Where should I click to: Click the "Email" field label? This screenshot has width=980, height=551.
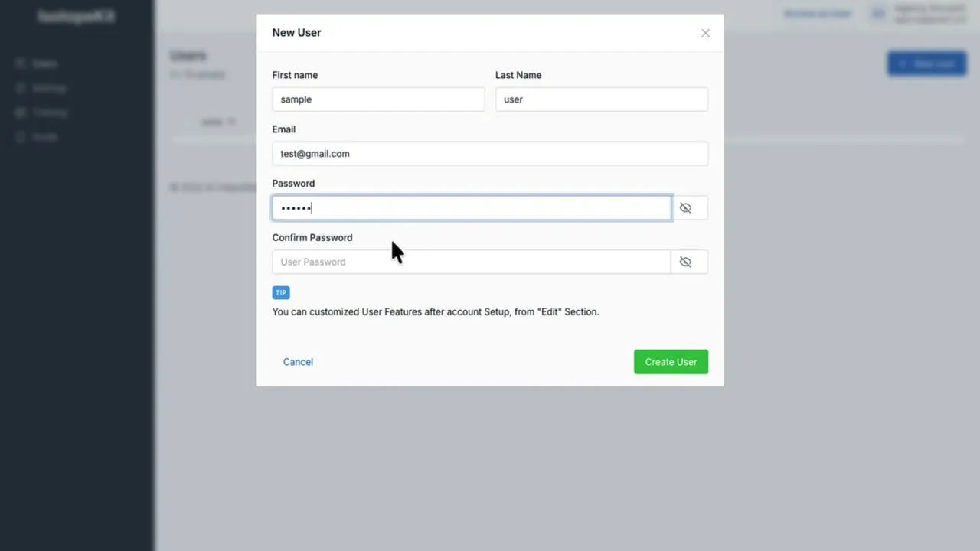pos(284,129)
